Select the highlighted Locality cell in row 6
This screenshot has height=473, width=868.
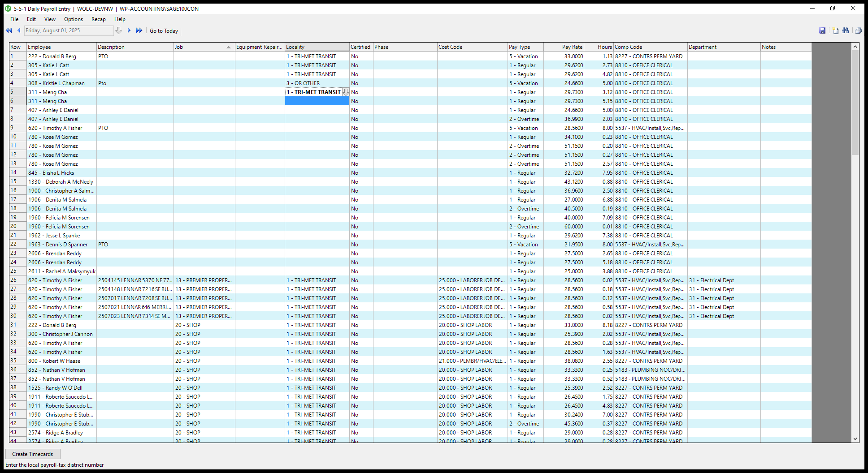point(317,101)
